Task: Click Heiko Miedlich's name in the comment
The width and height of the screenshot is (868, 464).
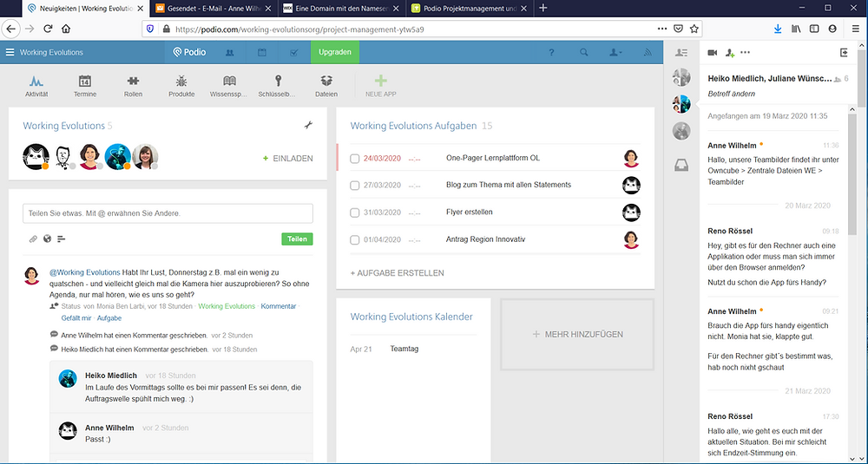Action: click(111, 376)
